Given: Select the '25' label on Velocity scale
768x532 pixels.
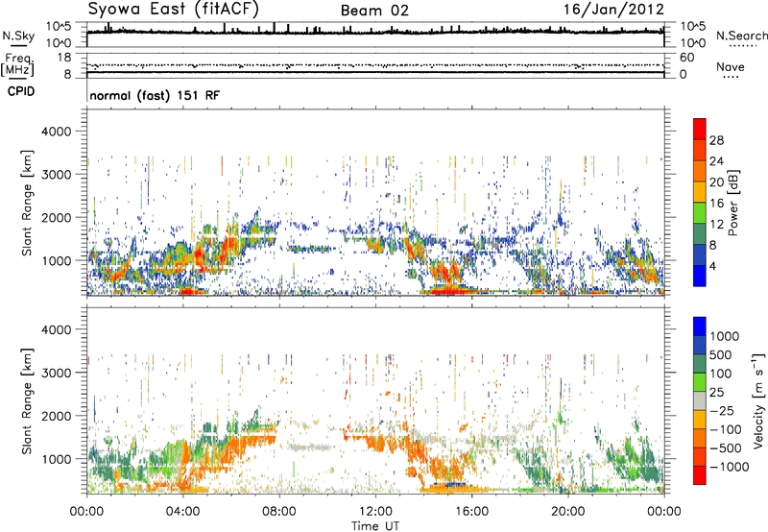Looking at the screenshot, I should tap(716, 392).
